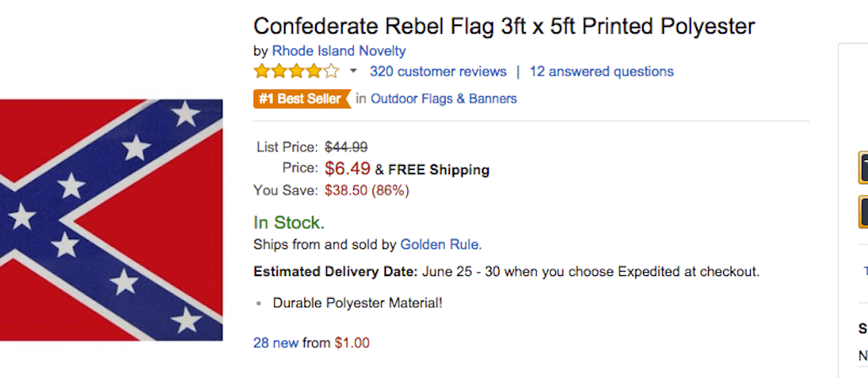Click the crossed-out $44.99 list price

click(x=346, y=146)
